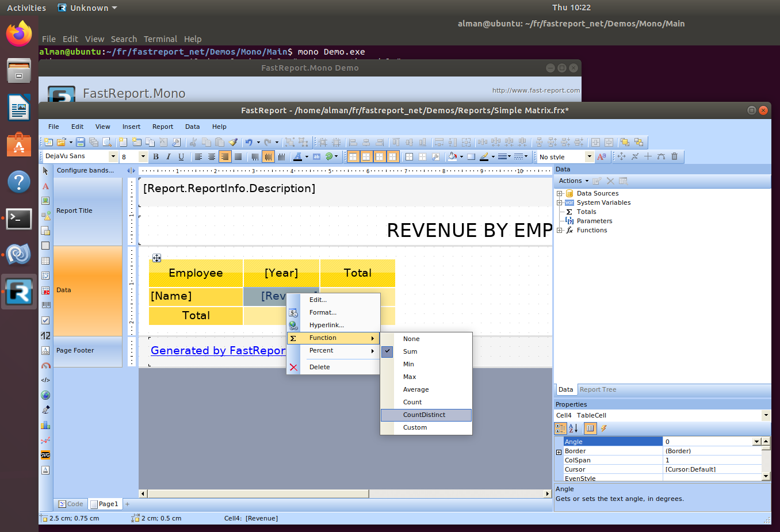Image resolution: width=780 pixels, height=532 pixels.
Task: Select CountDistinct in Function submenu
Action: tap(426, 415)
